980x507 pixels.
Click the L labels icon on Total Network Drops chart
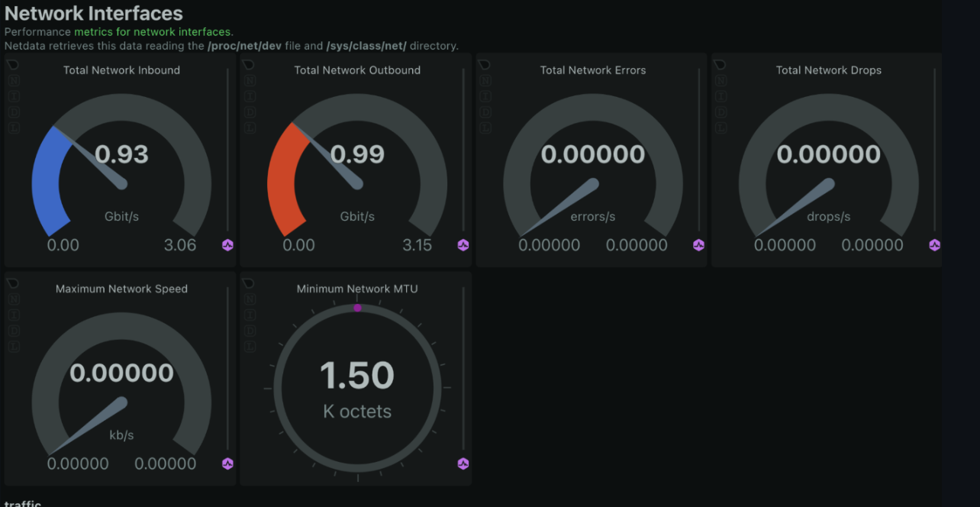720,128
